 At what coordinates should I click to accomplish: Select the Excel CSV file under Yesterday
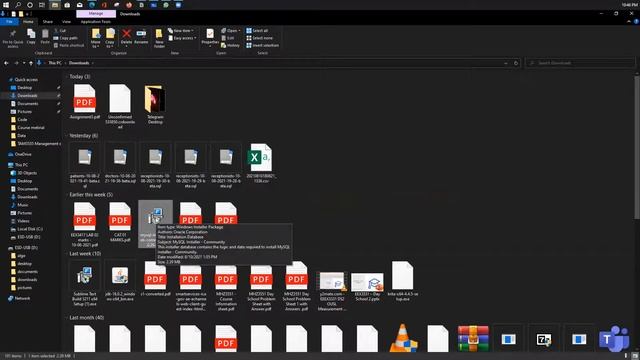261,162
